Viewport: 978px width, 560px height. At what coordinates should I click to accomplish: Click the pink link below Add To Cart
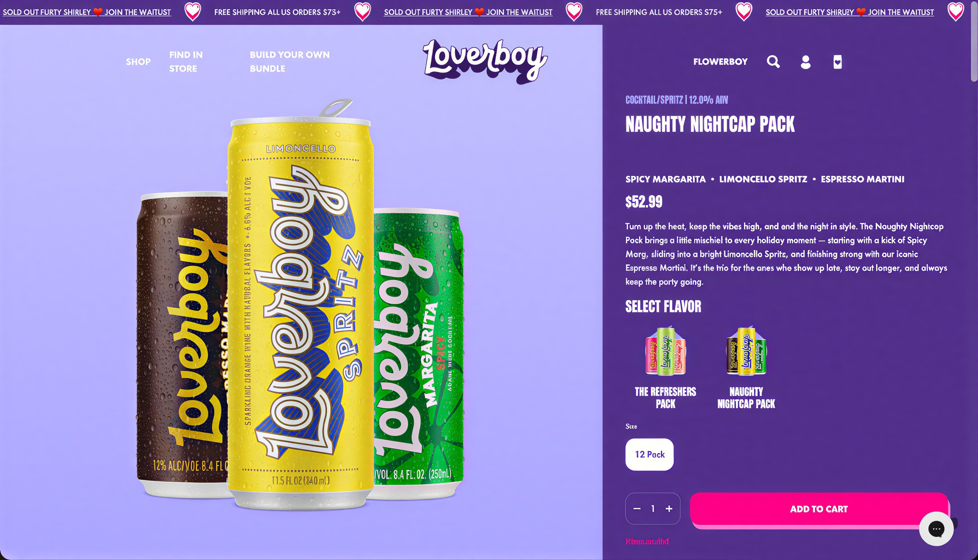coord(647,541)
